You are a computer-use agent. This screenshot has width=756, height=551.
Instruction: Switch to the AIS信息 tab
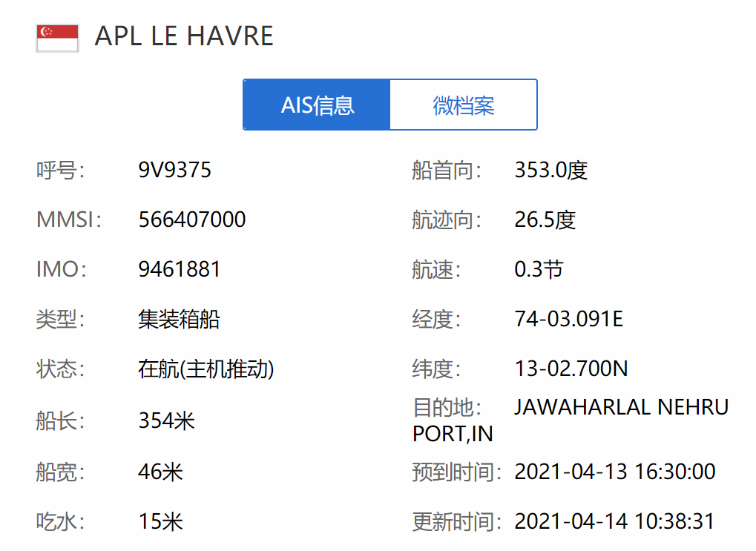click(317, 105)
